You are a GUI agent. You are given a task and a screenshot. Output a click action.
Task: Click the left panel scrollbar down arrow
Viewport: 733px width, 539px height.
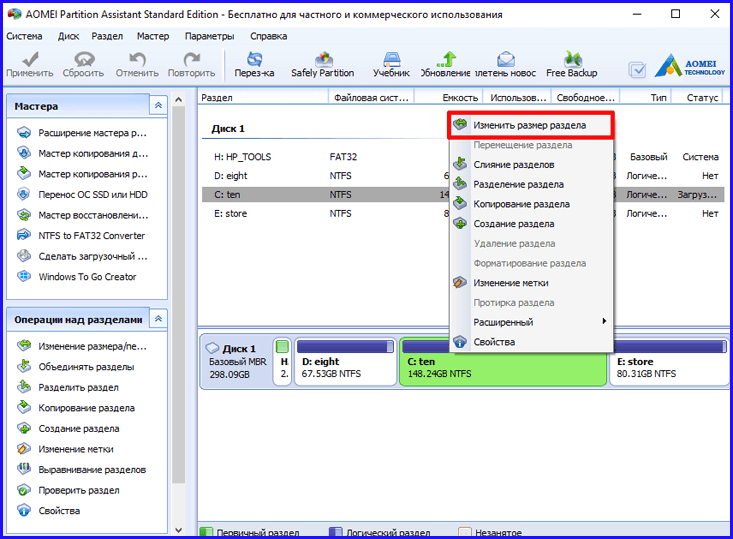178,529
